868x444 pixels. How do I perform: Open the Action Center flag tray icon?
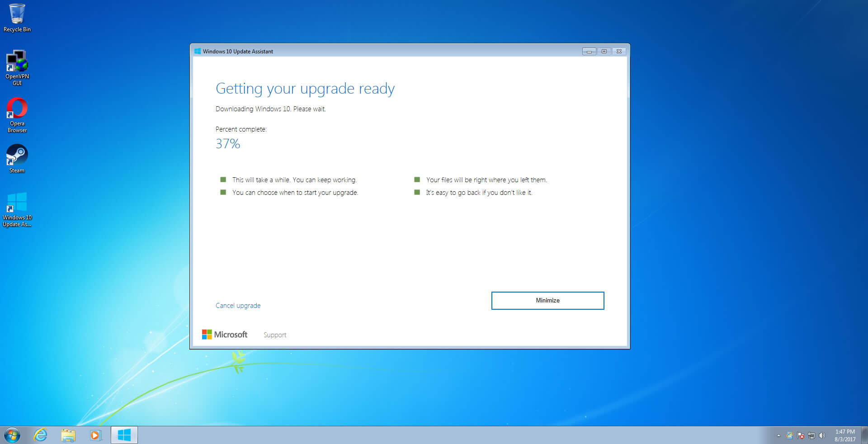tap(801, 436)
